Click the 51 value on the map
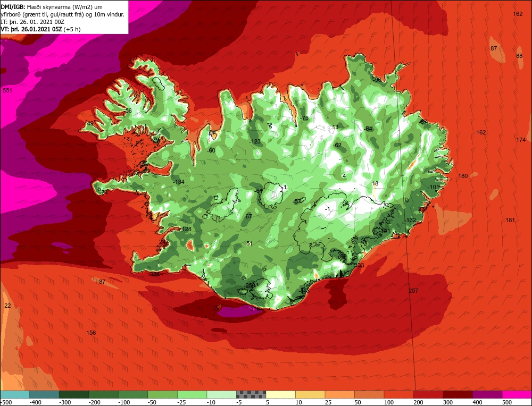This screenshot has height=406, width=532. 250,244
